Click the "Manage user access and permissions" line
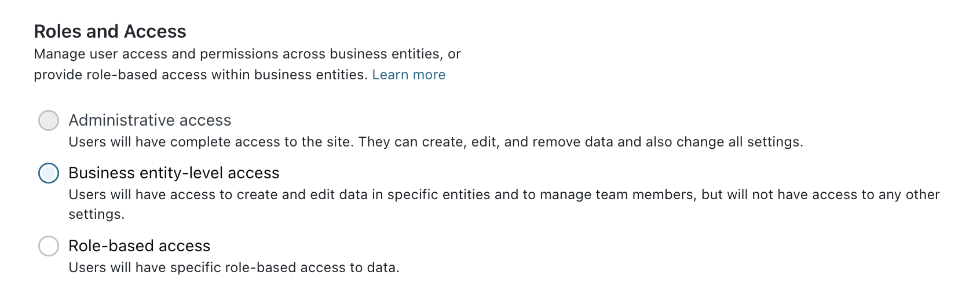 click(x=247, y=54)
